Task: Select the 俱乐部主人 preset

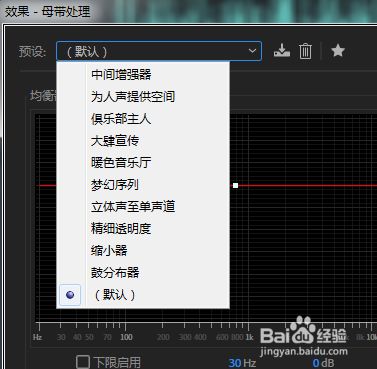Action: click(143, 119)
